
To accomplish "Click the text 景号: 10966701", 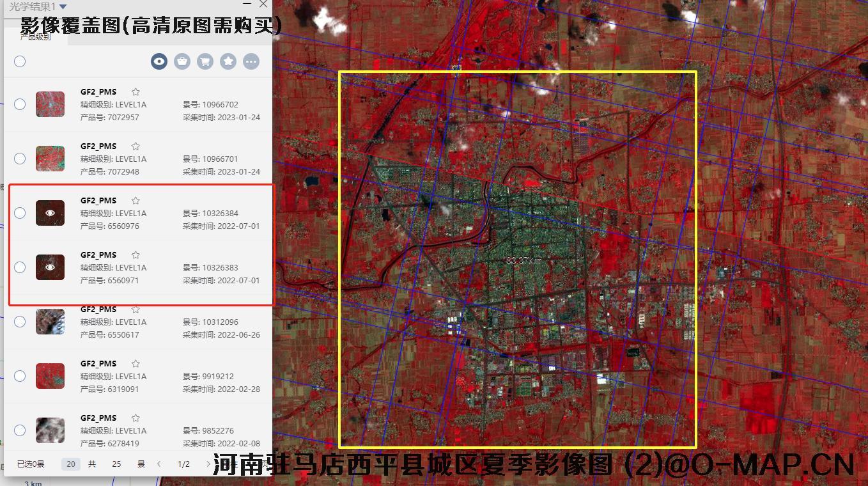I will (210, 159).
